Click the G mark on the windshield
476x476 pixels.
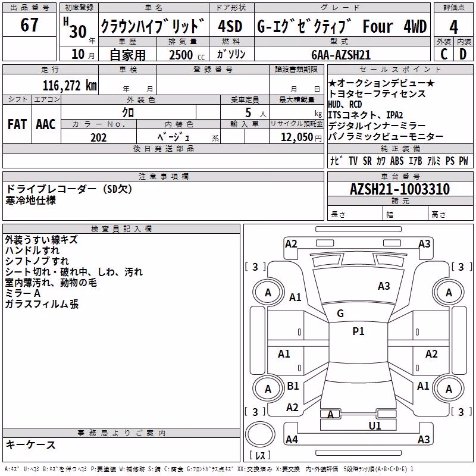point(340,314)
